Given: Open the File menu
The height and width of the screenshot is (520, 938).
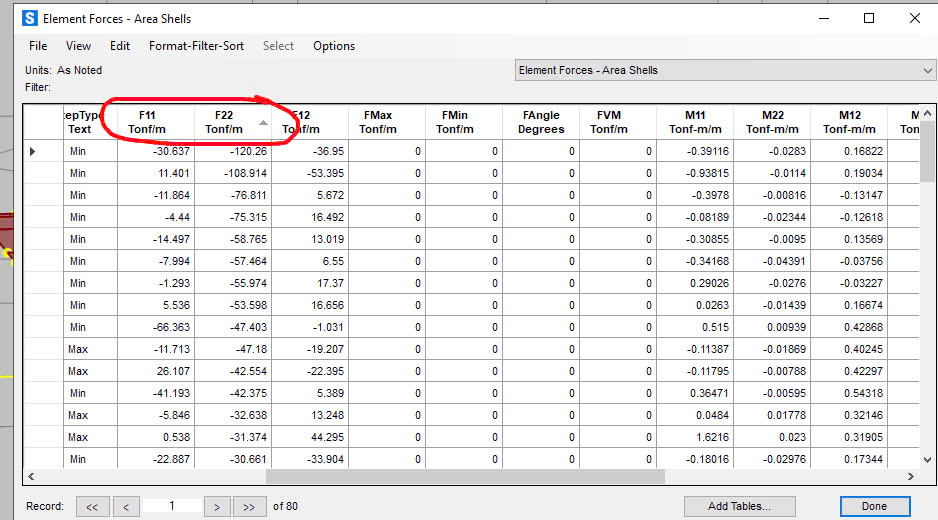Looking at the screenshot, I should pyautogui.click(x=38, y=46).
